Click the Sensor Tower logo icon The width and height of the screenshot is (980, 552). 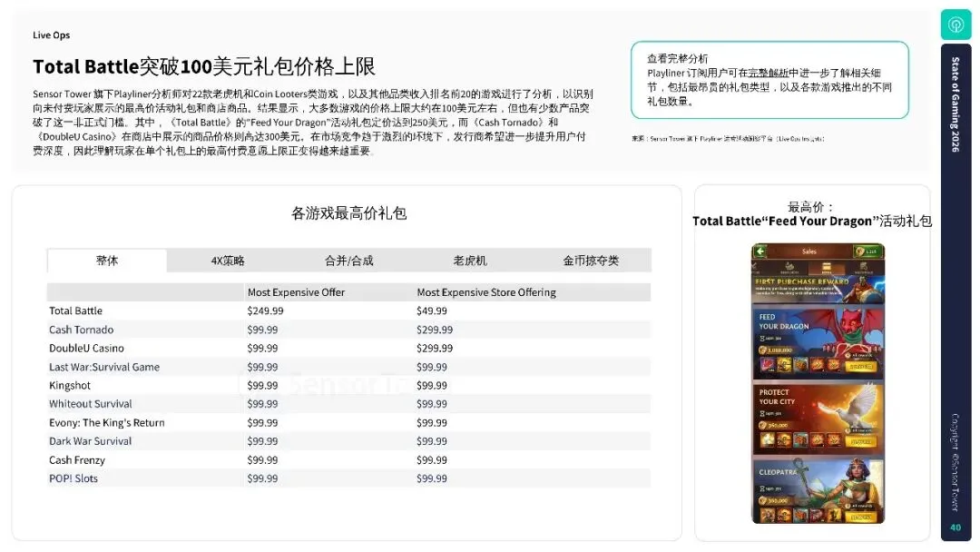click(x=955, y=25)
